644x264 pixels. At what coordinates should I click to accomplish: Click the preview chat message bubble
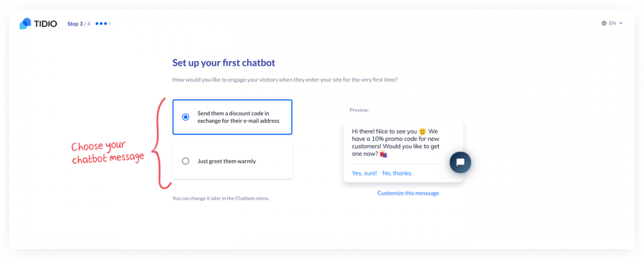pyautogui.click(x=403, y=152)
